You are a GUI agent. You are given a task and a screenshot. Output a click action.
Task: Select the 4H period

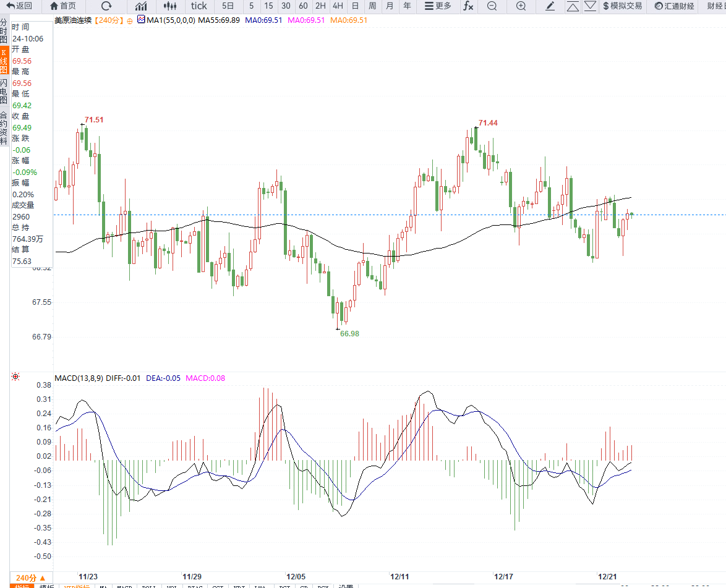tap(338, 6)
